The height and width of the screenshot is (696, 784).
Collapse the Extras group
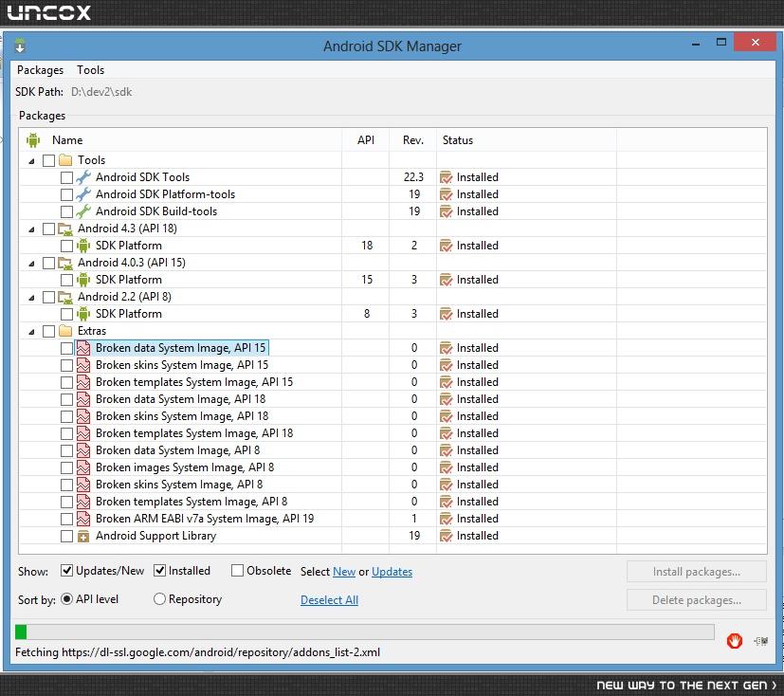pyautogui.click(x=31, y=332)
